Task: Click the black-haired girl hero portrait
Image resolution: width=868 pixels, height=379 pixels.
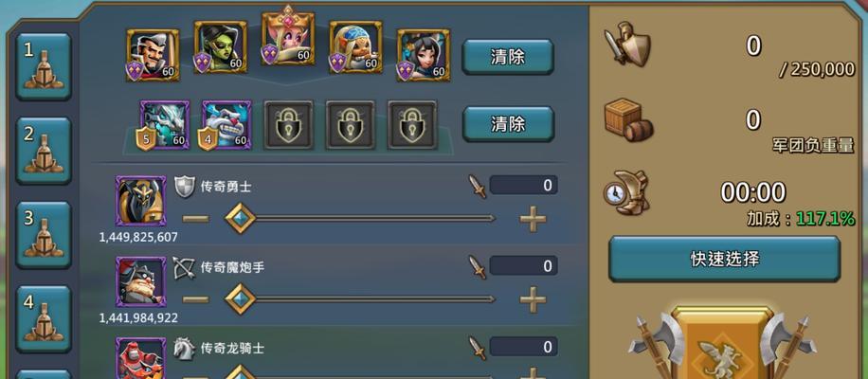Action: (x=424, y=55)
